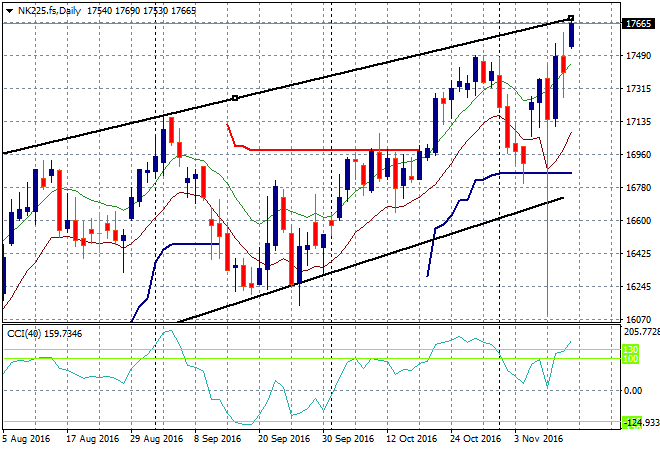Click the 16960 price axis label
Viewport: 660px width, 450px height.
point(638,154)
